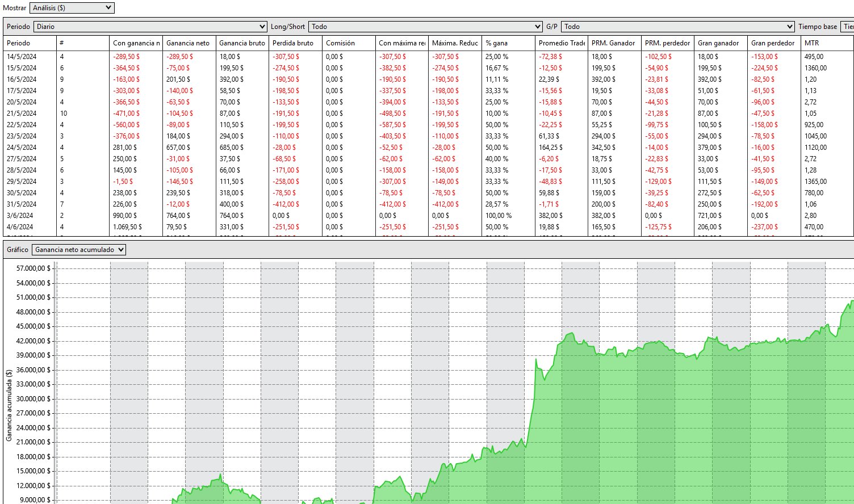Click the 'Con máxima' column header
854x504 pixels.
(402, 43)
